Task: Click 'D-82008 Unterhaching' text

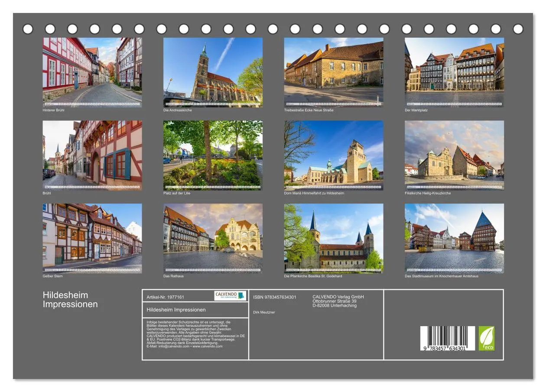Action: (x=335, y=305)
